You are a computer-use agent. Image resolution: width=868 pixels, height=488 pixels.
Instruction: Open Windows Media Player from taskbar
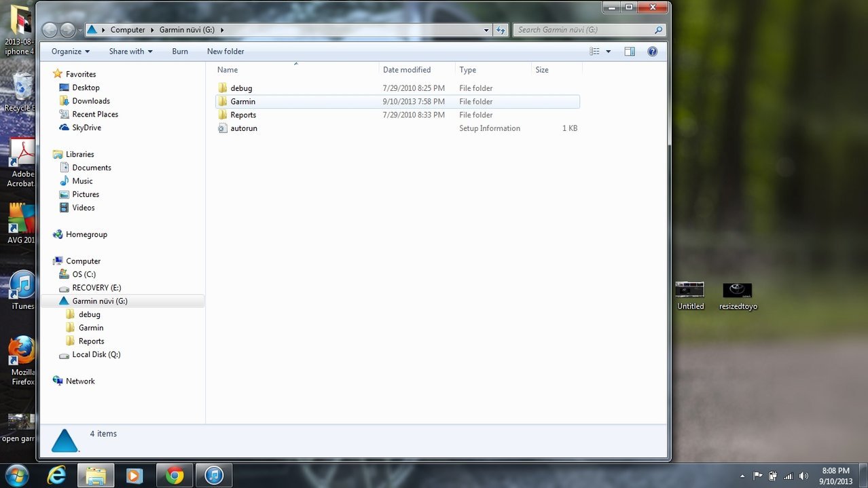click(134, 476)
